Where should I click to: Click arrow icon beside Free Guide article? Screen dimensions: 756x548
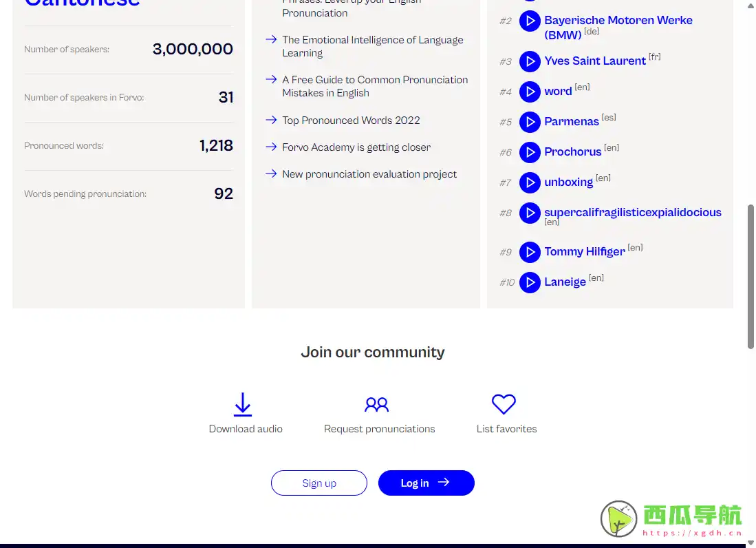click(x=271, y=79)
